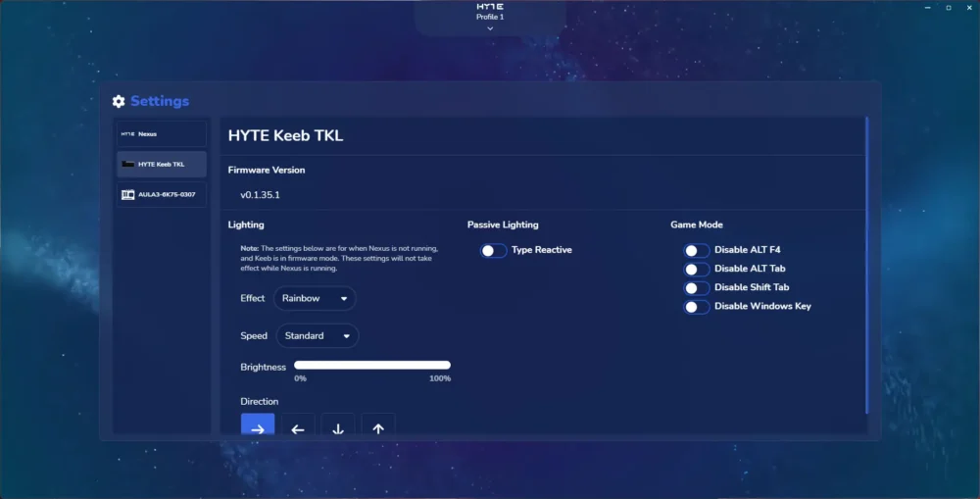Set direction to right arrow
The image size is (980, 499).
point(258,425)
